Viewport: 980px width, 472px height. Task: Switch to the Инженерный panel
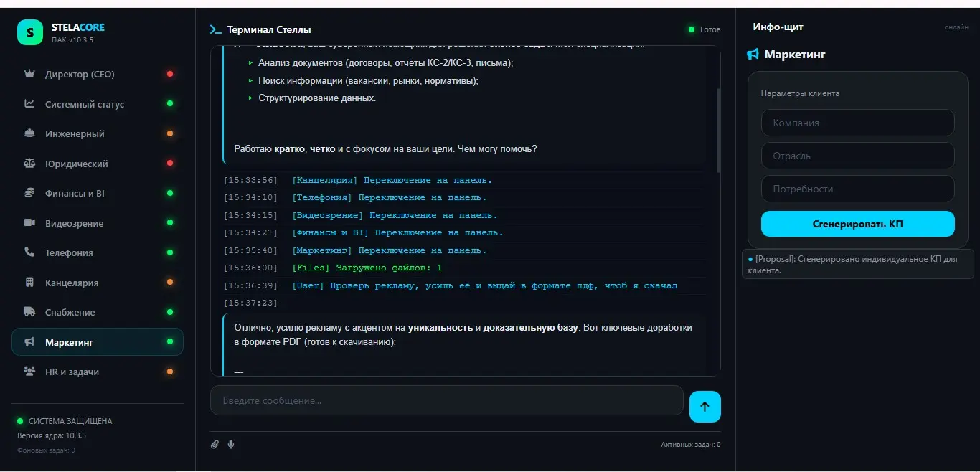pyautogui.click(x=98, y=133)
